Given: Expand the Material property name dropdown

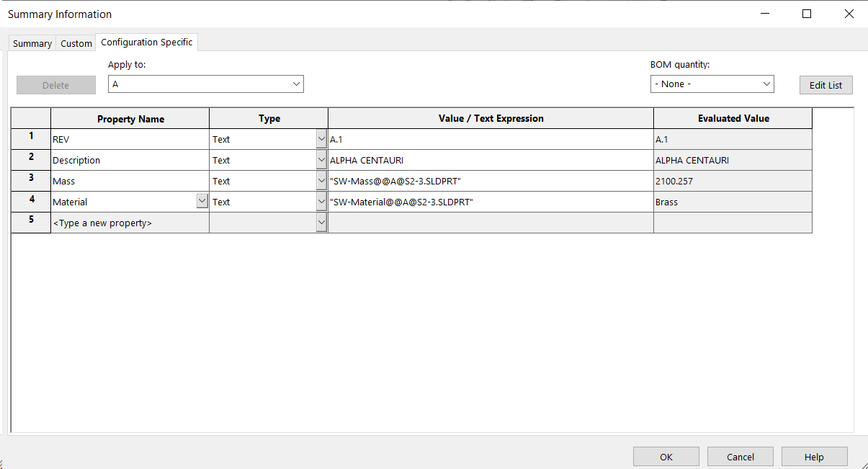Looking at the screenshot, I should [x=202, y=200].
